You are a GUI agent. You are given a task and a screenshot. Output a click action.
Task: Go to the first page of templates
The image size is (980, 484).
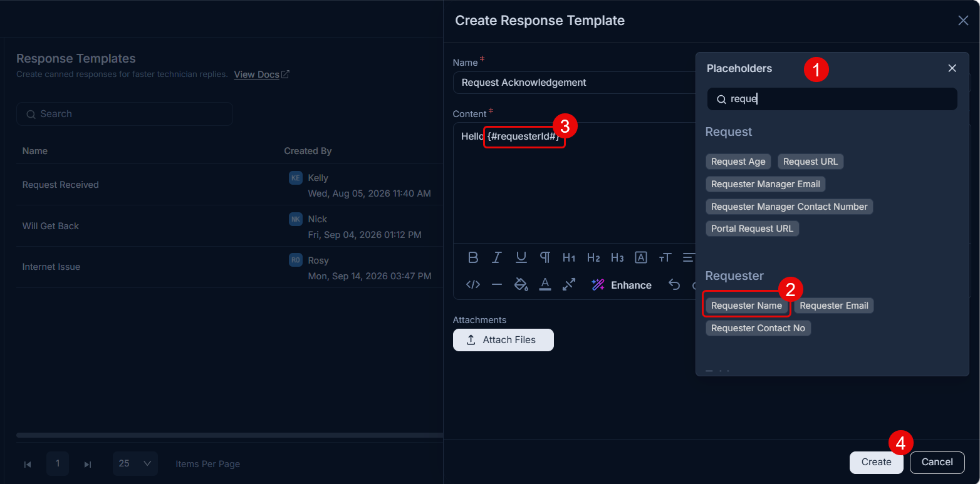point(28,464)
